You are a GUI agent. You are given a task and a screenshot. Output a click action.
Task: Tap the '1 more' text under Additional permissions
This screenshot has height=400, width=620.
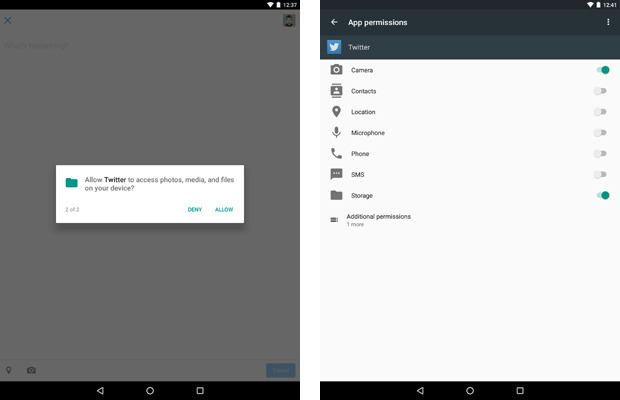click(x=355, y=225)
